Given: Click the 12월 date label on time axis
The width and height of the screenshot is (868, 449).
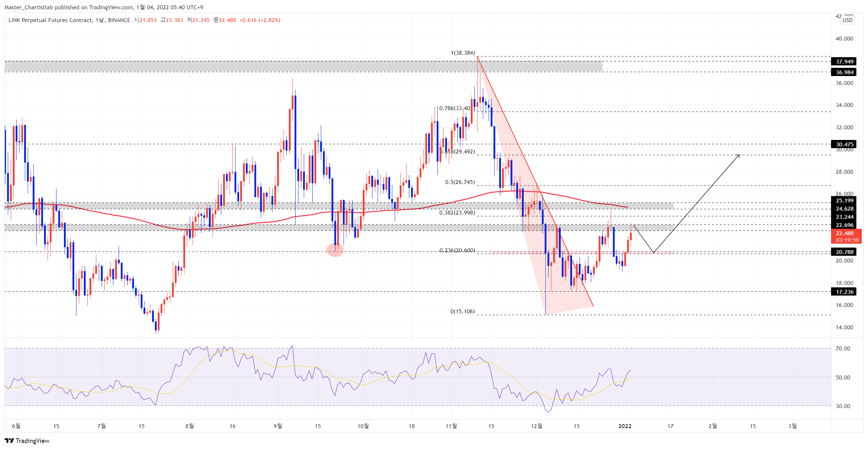Looking at the screenshot, I should (x=537, y=426).
